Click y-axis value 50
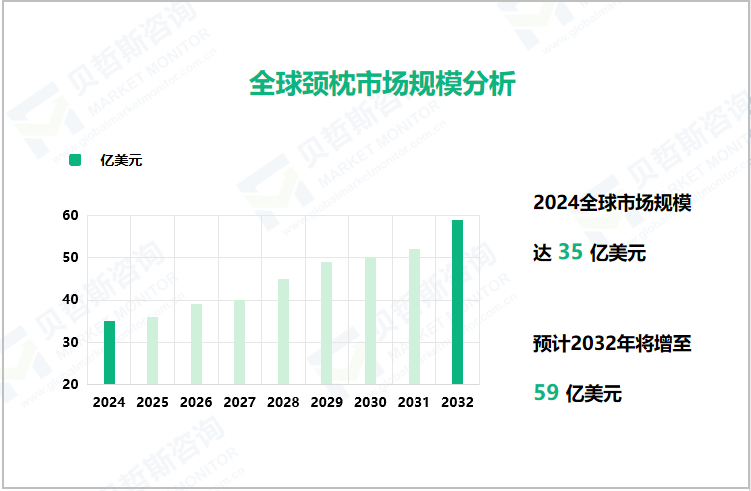Screen dimensions: 751x491 (x=70, y=258)
